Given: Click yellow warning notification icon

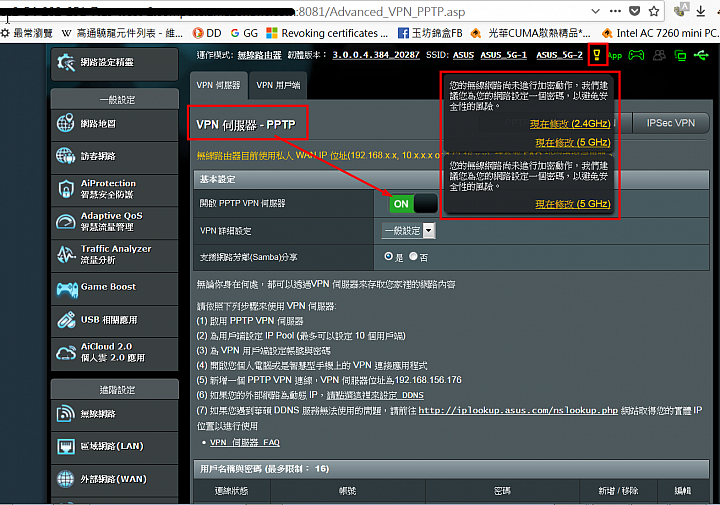Looking at the screenshot, I should pos(597,55).
